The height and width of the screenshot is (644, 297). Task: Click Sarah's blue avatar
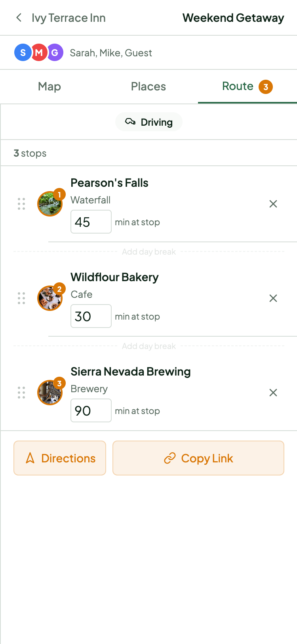[x=22, y=53]
